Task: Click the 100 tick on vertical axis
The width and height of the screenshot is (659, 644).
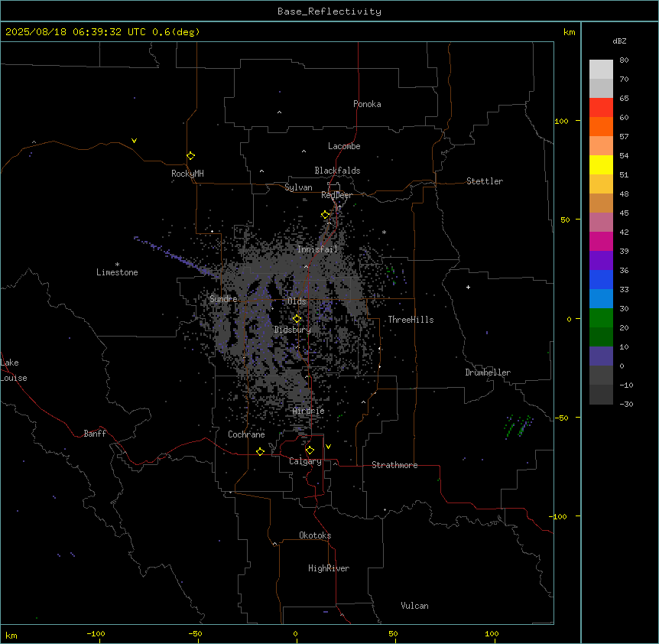Action: [561, 121]
